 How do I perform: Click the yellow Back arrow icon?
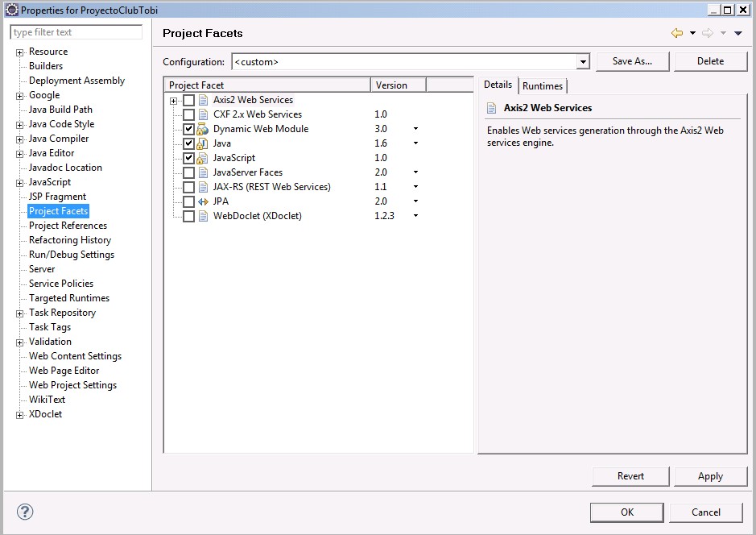(x=677, y=33)
